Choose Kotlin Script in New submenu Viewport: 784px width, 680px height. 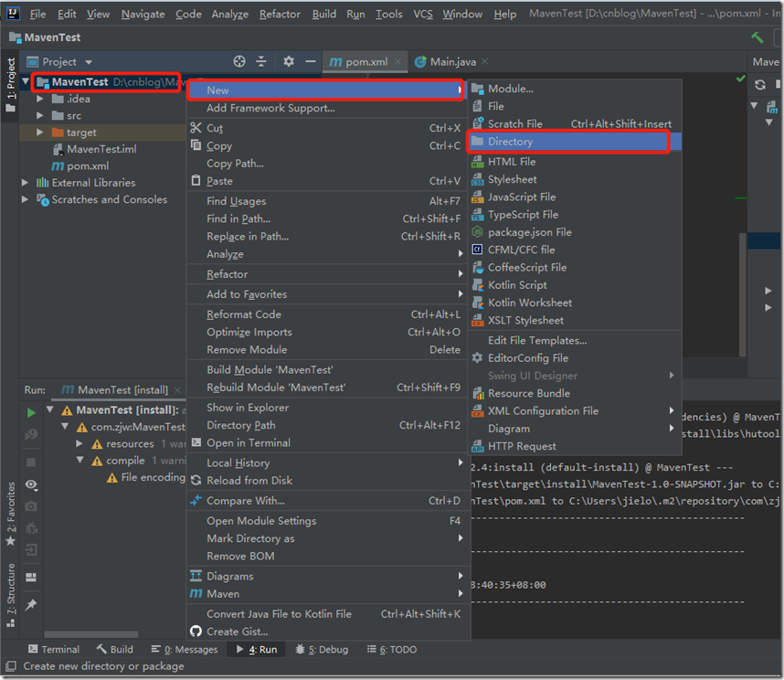point(575,285)
